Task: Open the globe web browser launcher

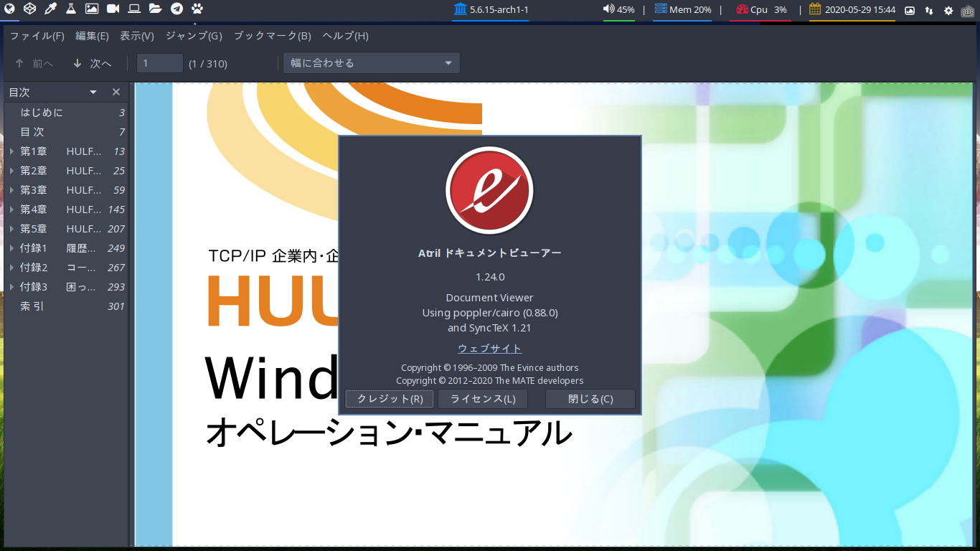Action: 9,9
